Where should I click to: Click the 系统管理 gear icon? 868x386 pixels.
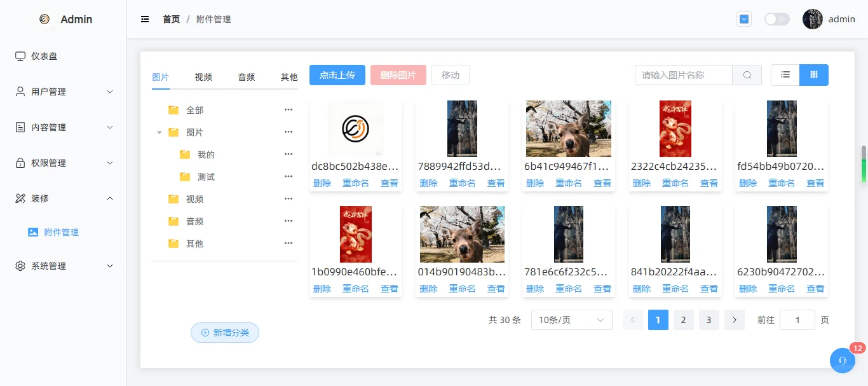(20, 266)
